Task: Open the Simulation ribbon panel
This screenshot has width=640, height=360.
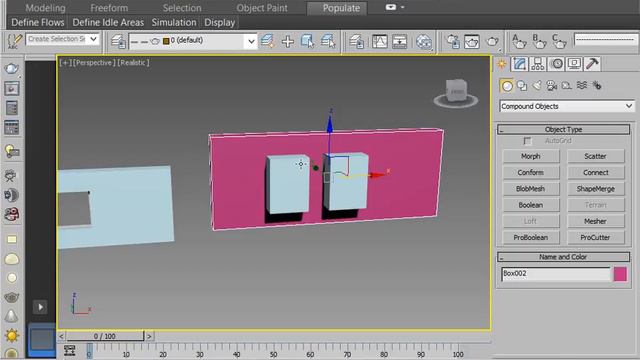Action: click(x=174, y=22)
